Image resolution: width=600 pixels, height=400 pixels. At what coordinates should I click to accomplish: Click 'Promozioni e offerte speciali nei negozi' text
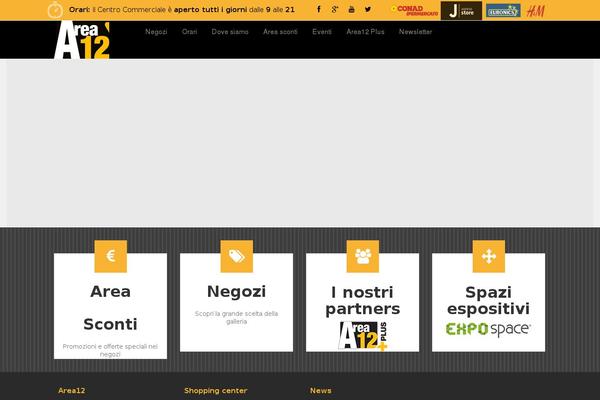pyautogui.click(x=110, y=350)
